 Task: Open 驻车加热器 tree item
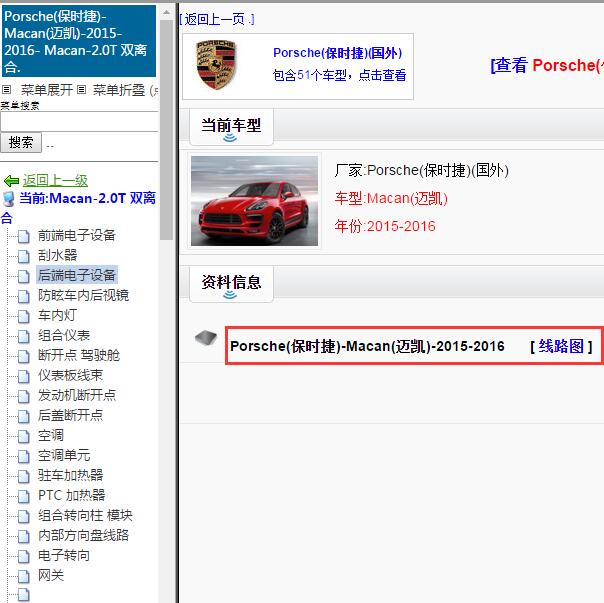point(70,475)
